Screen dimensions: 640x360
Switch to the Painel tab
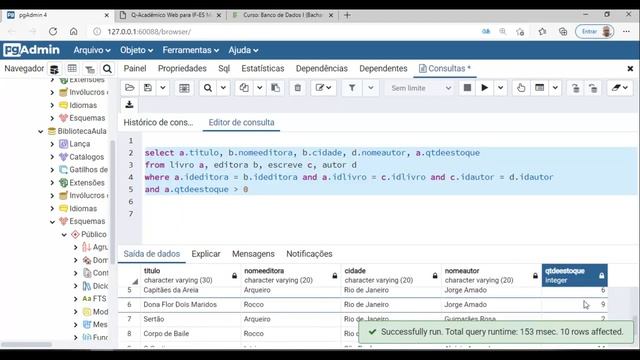point(135,69)
